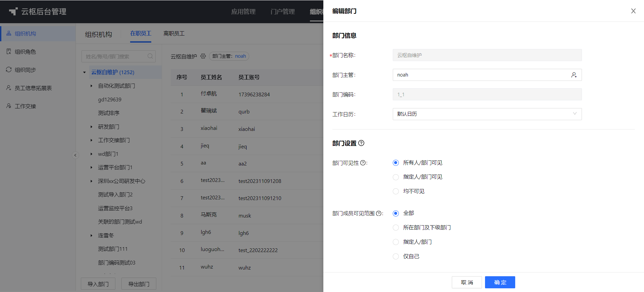Click the disabled 部门名称 field
This screenshot has width=644, height=292.
pos(487,55)
